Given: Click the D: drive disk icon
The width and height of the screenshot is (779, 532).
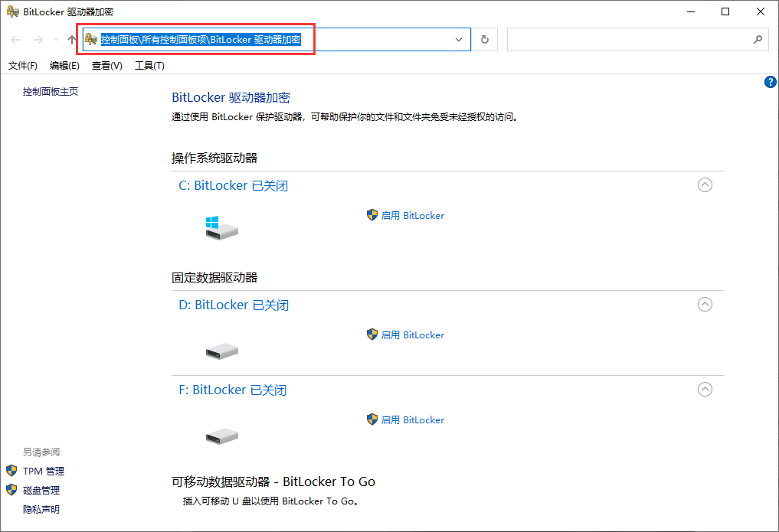Looking at the screenshot, I should click(221, 351).
